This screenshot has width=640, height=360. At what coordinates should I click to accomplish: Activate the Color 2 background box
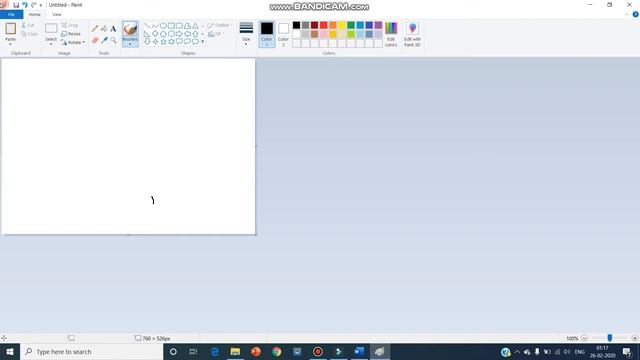click(283, 34)
